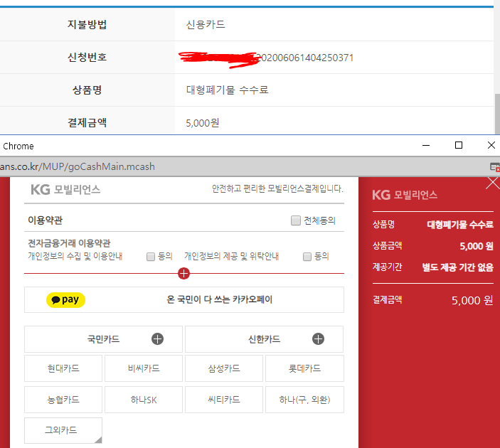The width and height of the screenshot is (500, 448).
Task: Choose 씨티카드 as payment card
Action: click(224, 400)
